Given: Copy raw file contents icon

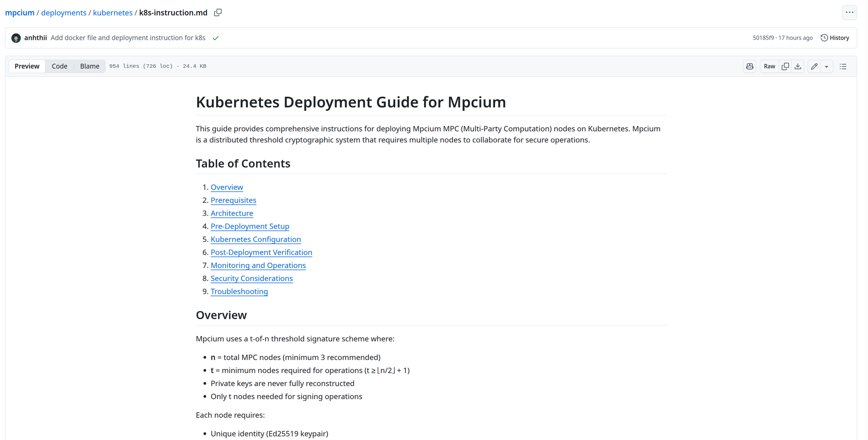Looking at the screenshot, I should pos(785,66).
